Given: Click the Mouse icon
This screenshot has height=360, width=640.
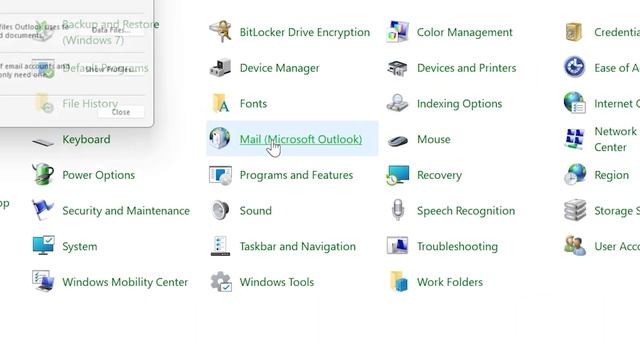Looking at the screenshot, I should coord(398,140).
